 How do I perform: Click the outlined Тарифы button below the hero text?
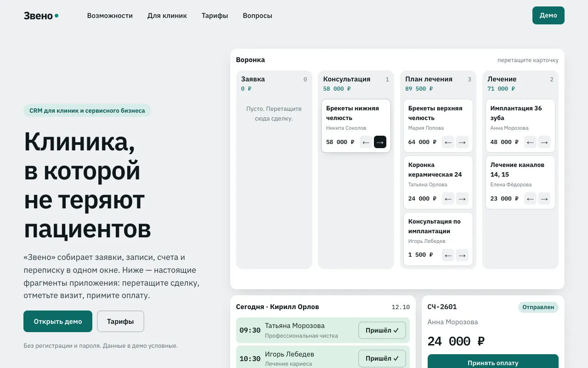120,322
